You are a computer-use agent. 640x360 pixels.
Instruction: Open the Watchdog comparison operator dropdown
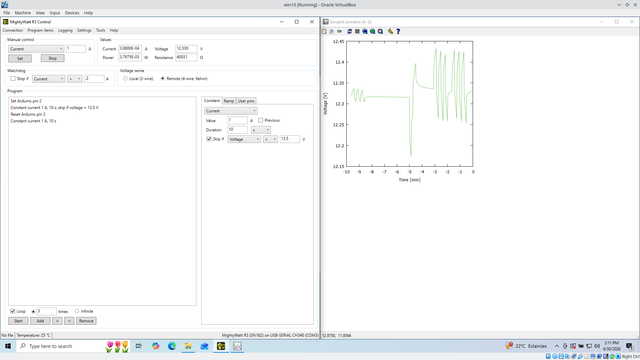[75, 79]
